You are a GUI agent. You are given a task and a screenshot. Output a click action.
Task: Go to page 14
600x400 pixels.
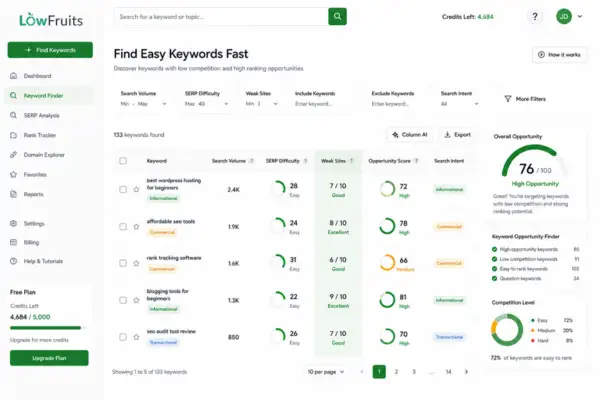tap(448, 372)
